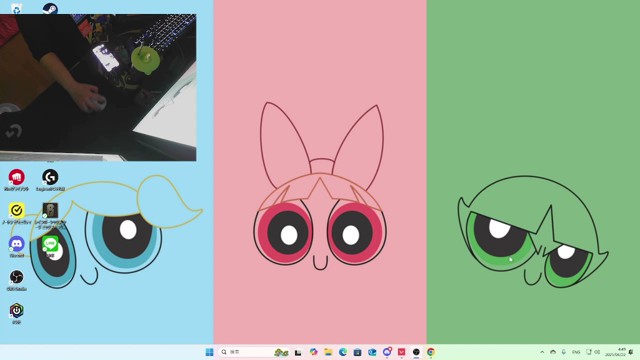
Task: Open File Explorer from the taskbar
Action: [328, 352]
